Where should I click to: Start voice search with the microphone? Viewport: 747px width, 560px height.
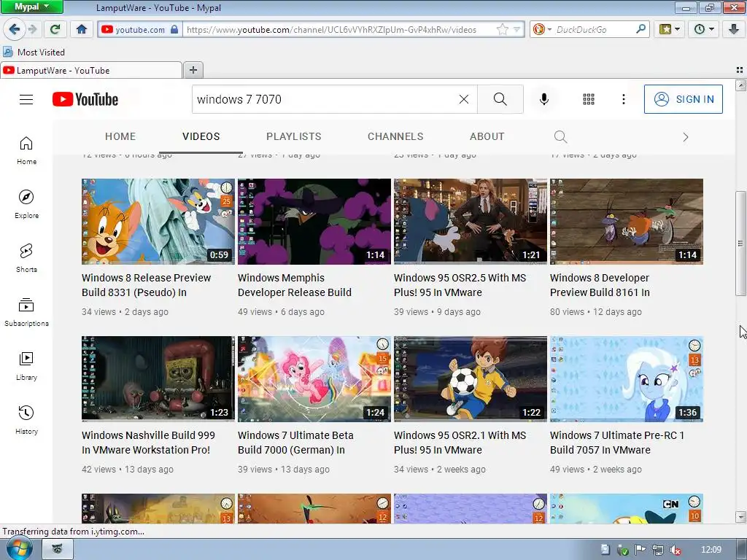click(544, 99)
